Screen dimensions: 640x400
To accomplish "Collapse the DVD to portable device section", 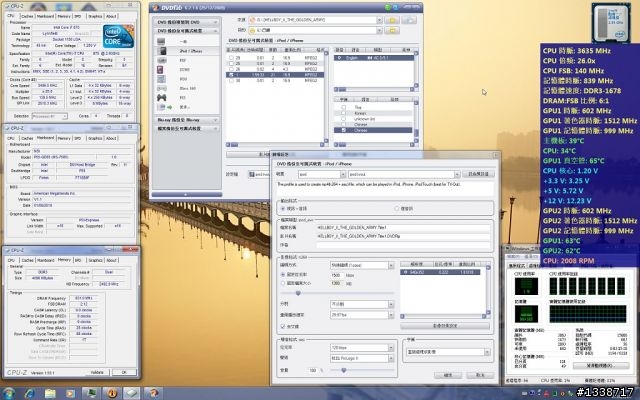I will (187, 31).
